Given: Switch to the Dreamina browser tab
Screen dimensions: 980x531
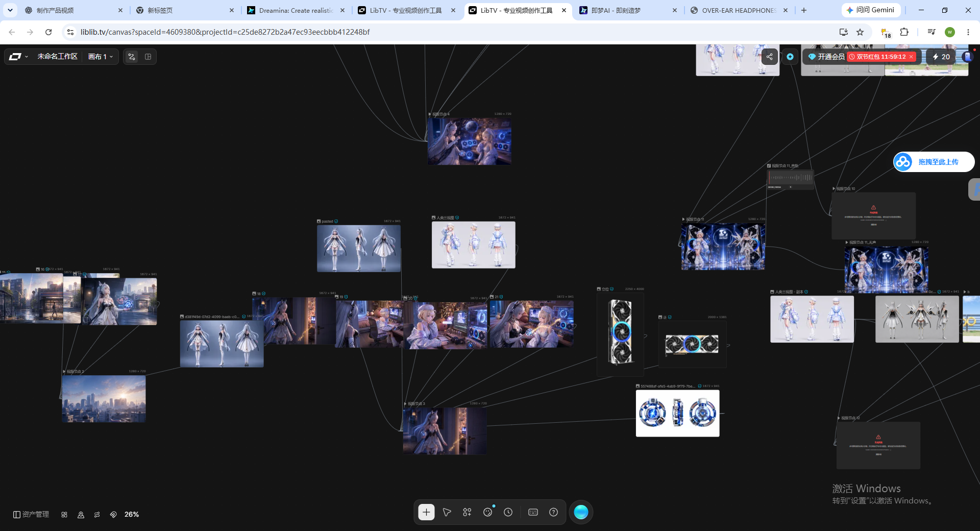Looking at the screenshot, I should tap(296, 10).
